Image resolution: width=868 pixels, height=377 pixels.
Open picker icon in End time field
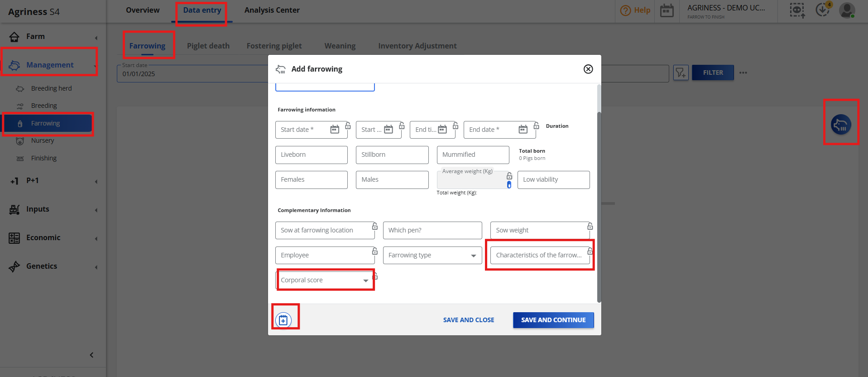[x=442, y=130]
